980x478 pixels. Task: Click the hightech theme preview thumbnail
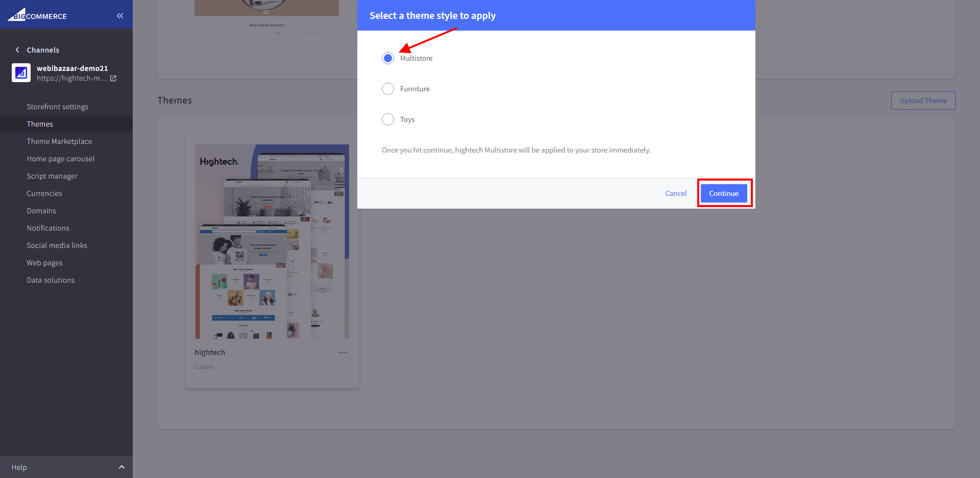(272, 241)
